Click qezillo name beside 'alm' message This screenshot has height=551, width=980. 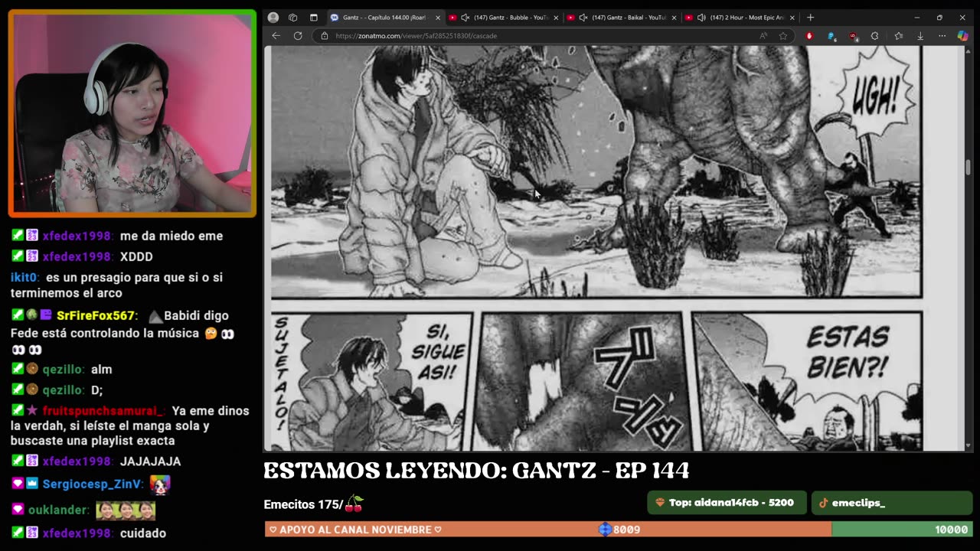[x=63, y=369]
